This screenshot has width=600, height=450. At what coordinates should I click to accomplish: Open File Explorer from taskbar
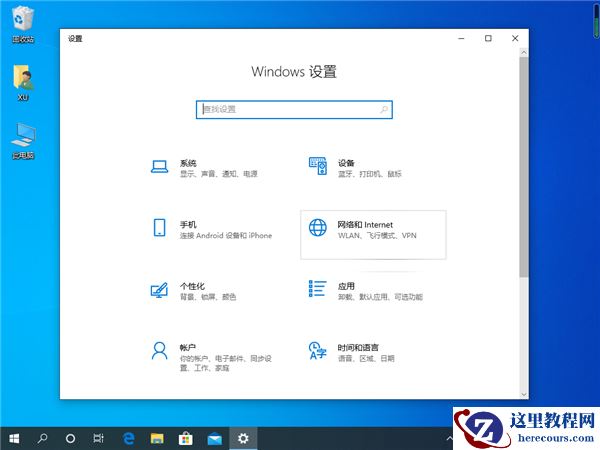tap(157, 438)
